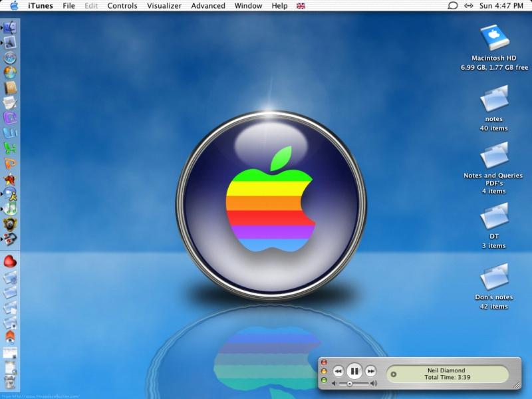
Task: Open the Trash in the Dock
Action: click(x=10, y=382)
